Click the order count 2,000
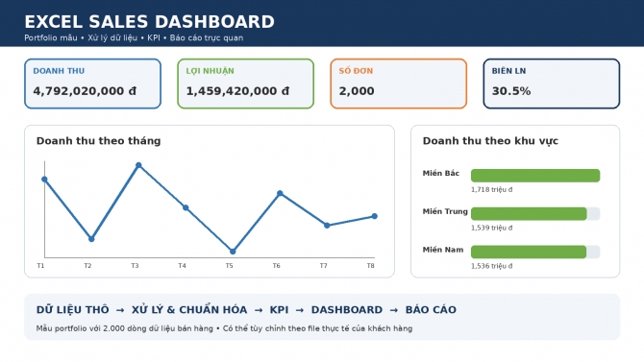 tap(357, 91)
